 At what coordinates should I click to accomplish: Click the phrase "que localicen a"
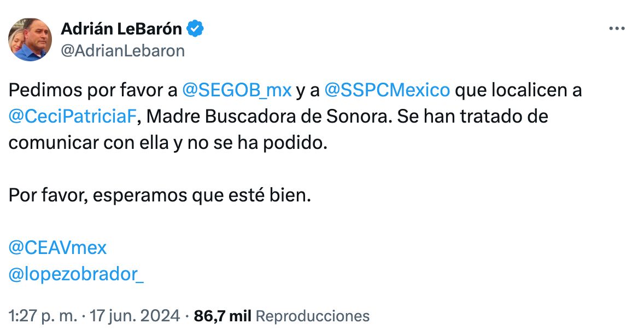[518, 90]
